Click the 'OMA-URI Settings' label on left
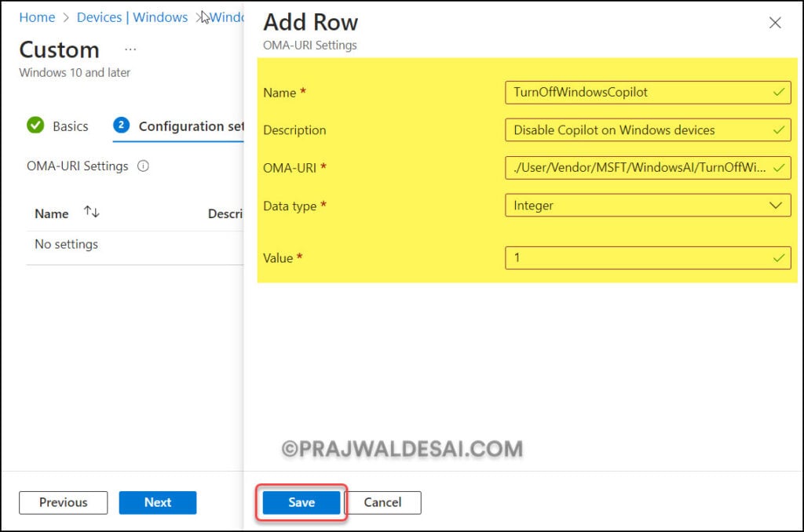This screenshot has height=532, width=804. 78,166
